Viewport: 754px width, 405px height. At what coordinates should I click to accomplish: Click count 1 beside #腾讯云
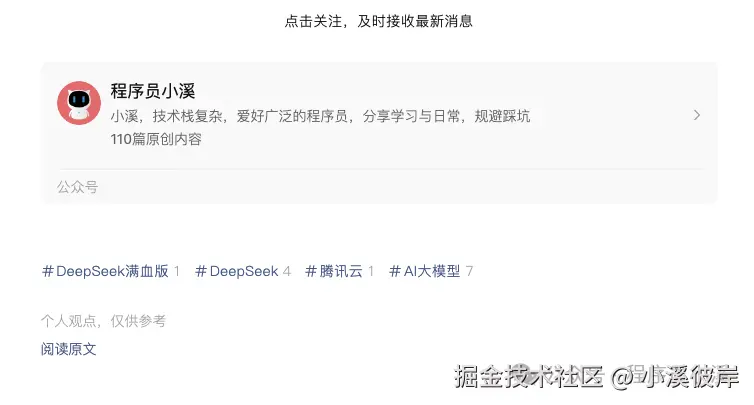(x=371, y=271)
